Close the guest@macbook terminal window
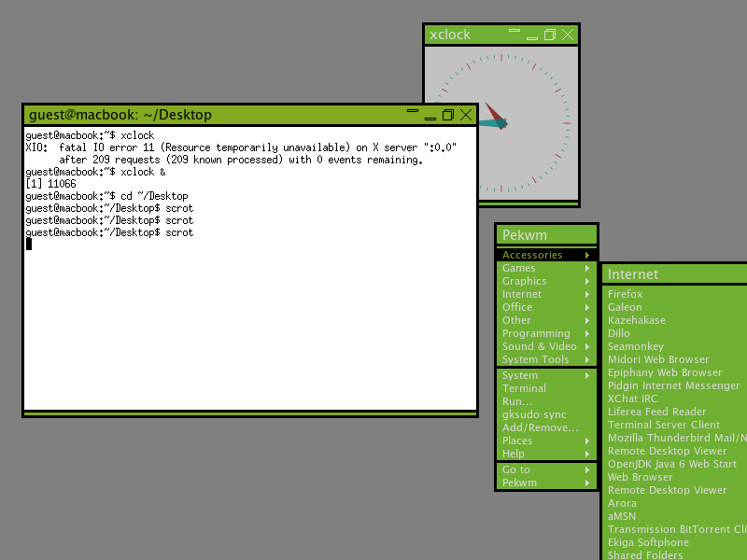747x560 pixels. [x=466, y=115]
